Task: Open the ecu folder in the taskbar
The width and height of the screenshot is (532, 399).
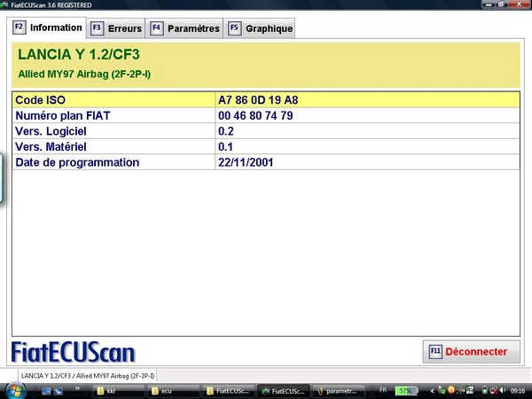Action: (x=173, y=391)
